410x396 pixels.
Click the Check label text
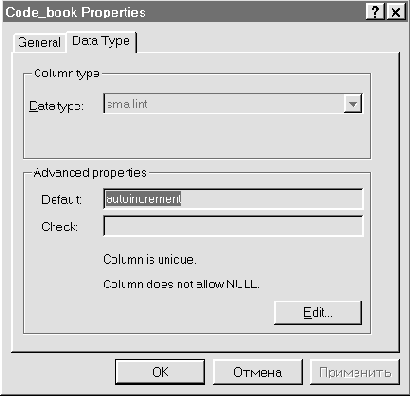(x=59, y=227)
